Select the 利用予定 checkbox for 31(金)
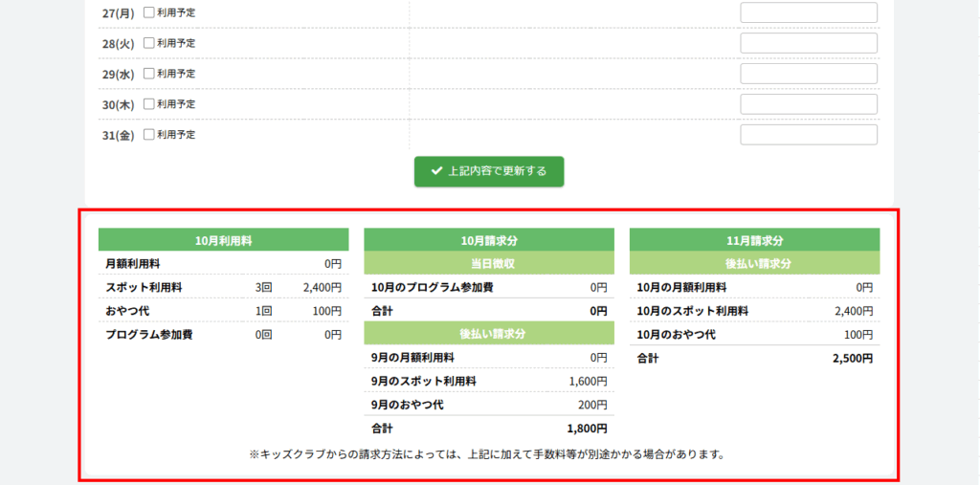Viewport: 980px width, 485px height. click(x=148, y=135)
